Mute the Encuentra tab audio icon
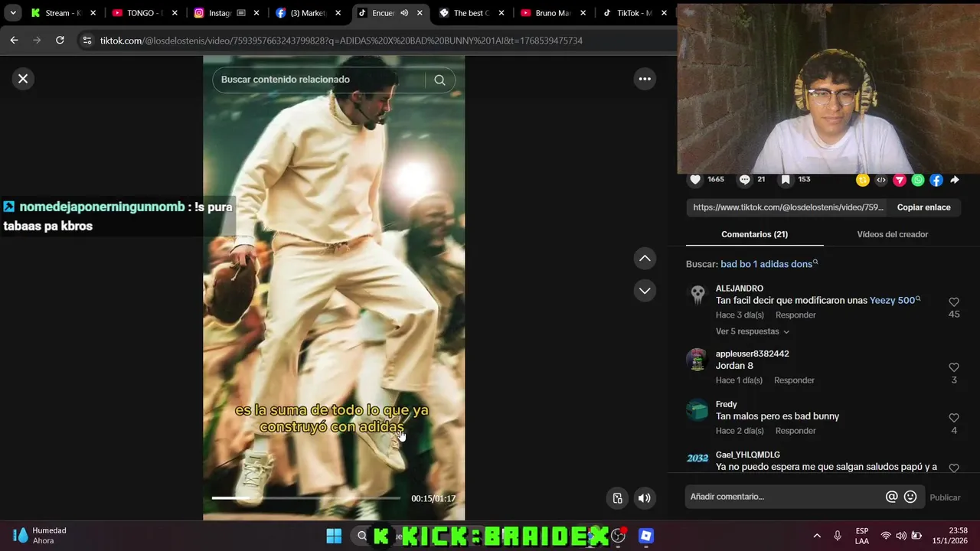Screen dimensions: 980x551 (404, 13)
